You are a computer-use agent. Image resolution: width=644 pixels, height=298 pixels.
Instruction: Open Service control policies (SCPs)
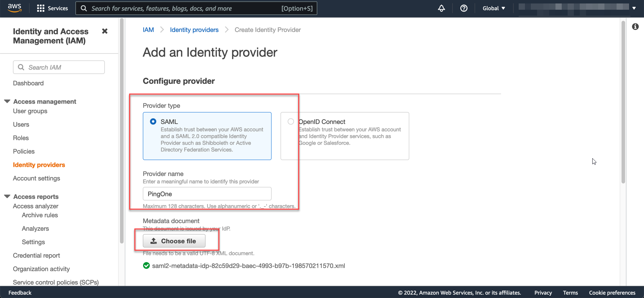coord(56,282)
